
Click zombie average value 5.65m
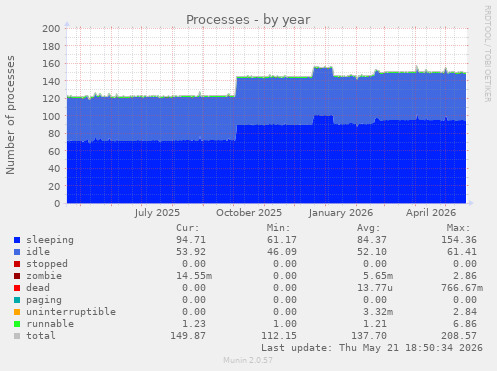click(x=378, y=276)
